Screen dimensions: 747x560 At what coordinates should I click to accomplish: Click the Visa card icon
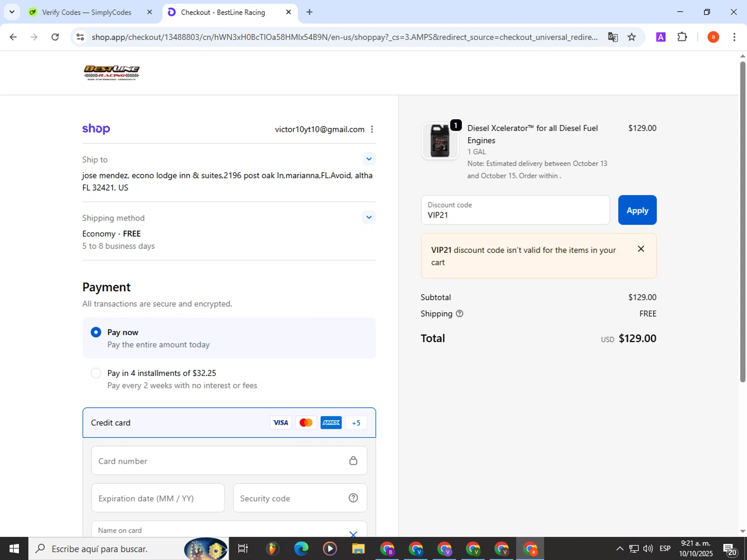(x=281, y=423)
